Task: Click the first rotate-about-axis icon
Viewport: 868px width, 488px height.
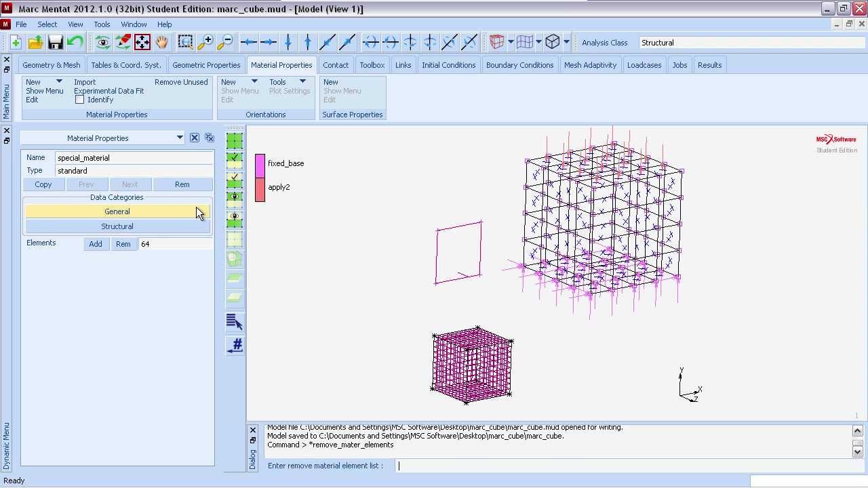Action: (x=371, y=42)
